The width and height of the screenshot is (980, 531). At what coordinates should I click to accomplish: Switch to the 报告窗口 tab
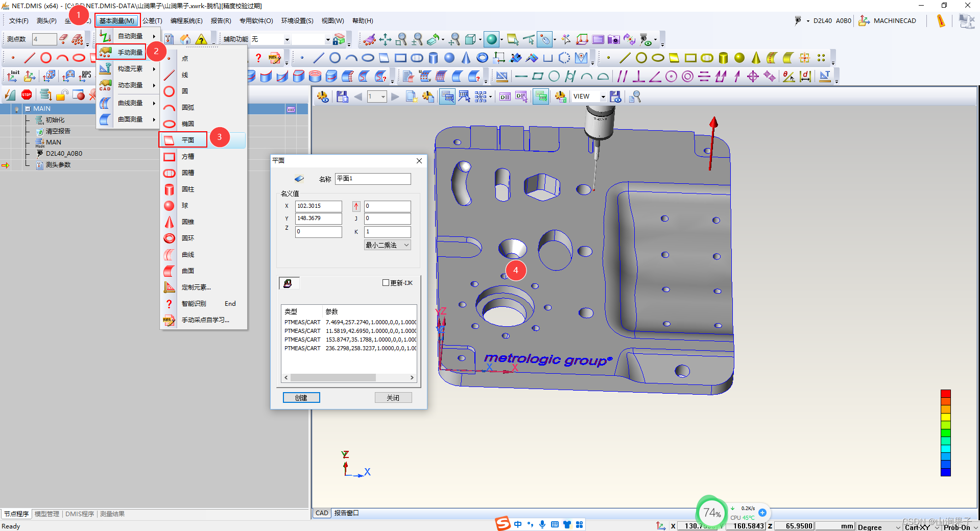[x=347, y=513]
